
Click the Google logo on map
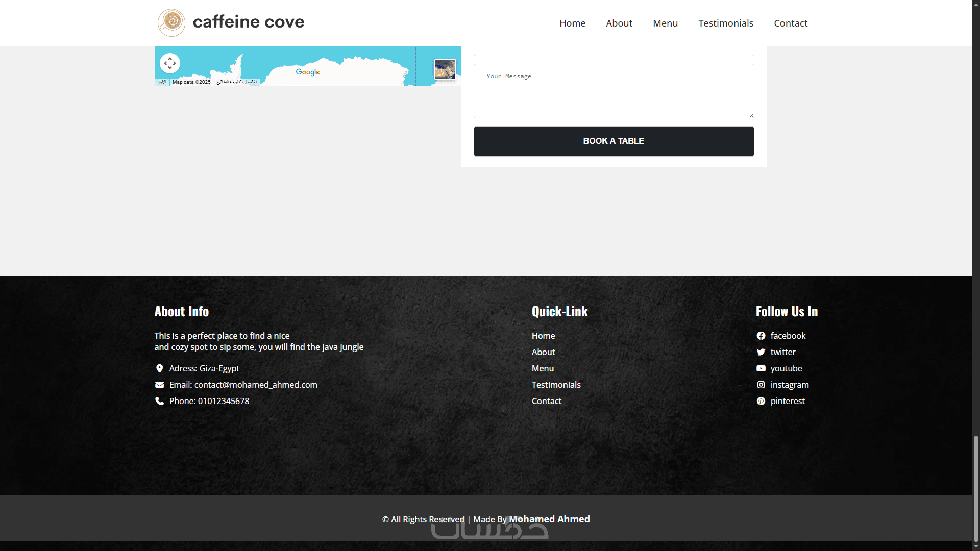(307, 72)
